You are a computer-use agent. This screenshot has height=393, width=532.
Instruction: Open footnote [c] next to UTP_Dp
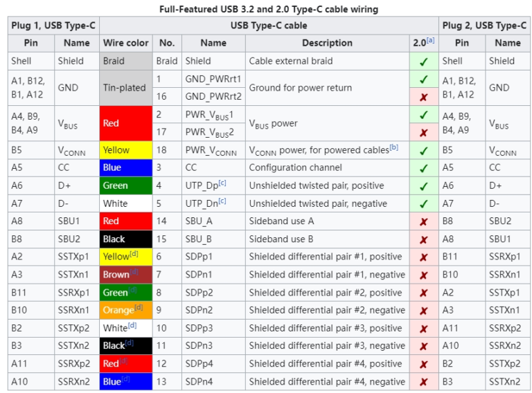point(222,183)
